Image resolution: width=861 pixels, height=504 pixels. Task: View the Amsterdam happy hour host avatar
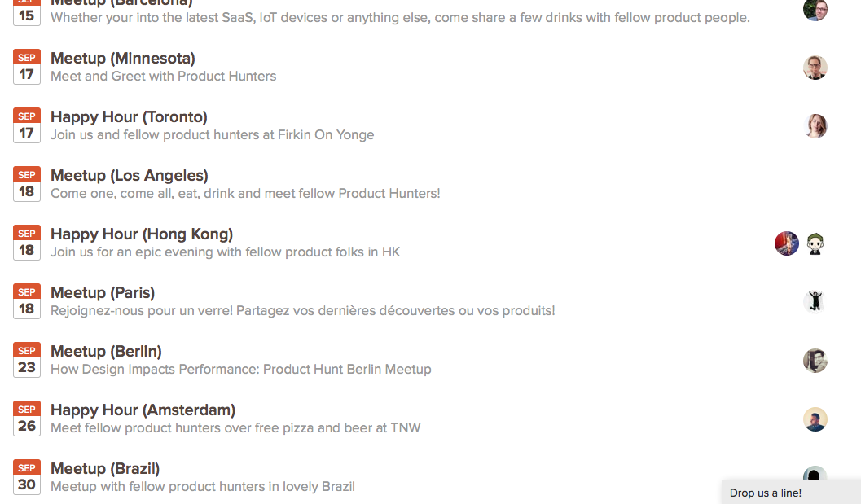(x=815, y=419)
